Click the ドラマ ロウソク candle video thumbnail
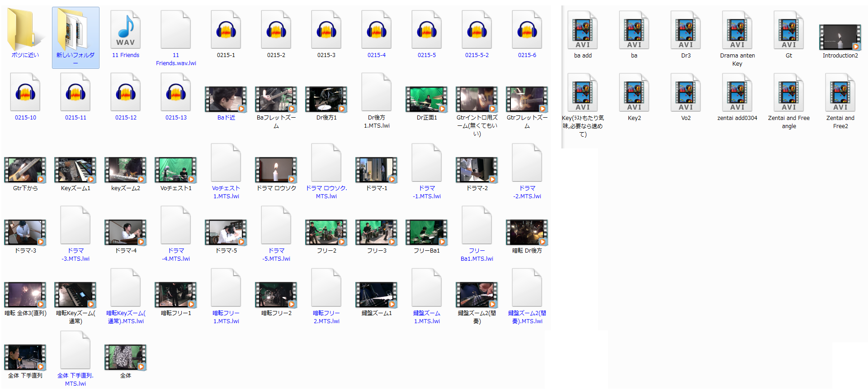The image size is (868, 392). tap(276, 170)
